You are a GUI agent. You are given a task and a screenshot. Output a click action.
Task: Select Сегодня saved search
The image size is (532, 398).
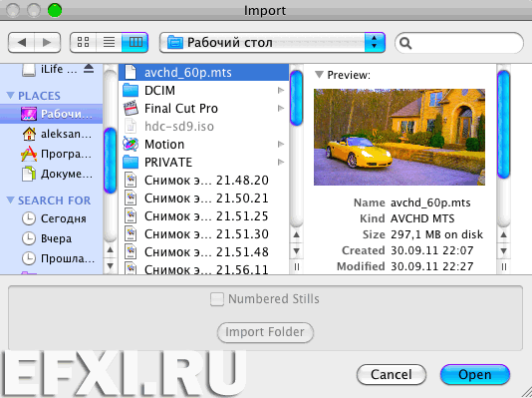click(x=51, y=218)
